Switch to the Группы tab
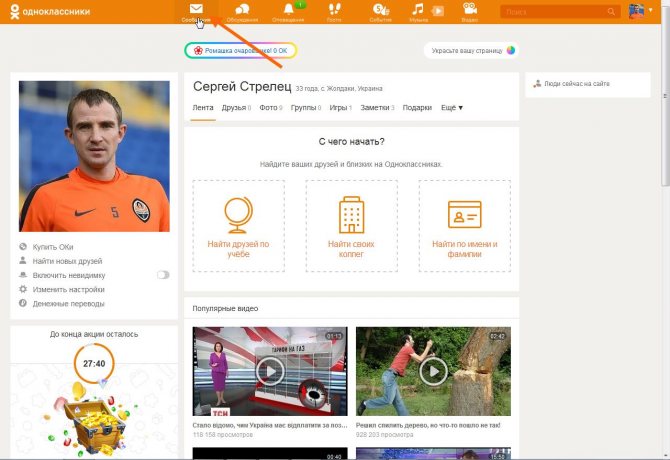This screenshot has width=670, height=460. click(x=306, y=108)
